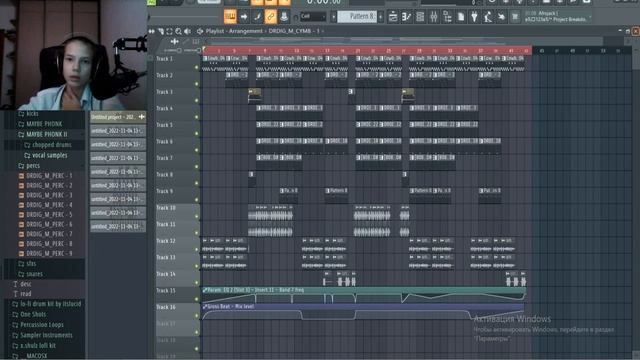The height and width of the screenshot is (360, 640).
Task: Toggle the playlist snap magnet icon
Action: [x=161, y=31]
